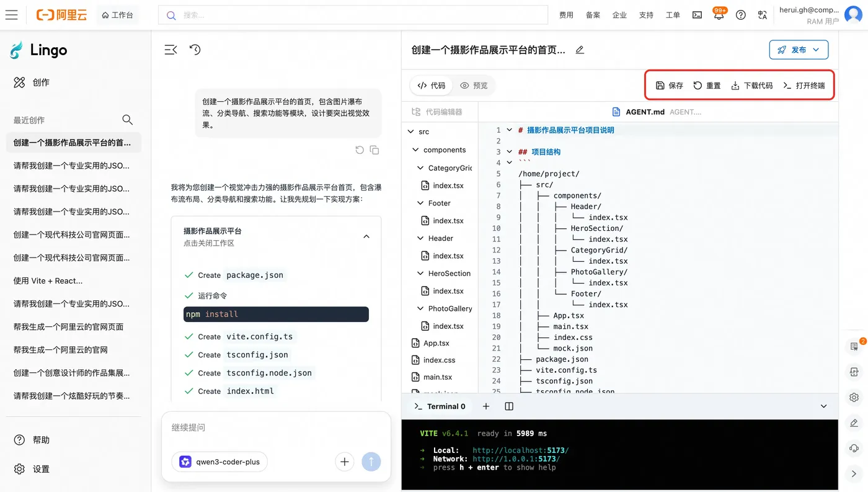Click the 打开终端 open terminal button
The image size is (868, 492).
pos(804,86)
